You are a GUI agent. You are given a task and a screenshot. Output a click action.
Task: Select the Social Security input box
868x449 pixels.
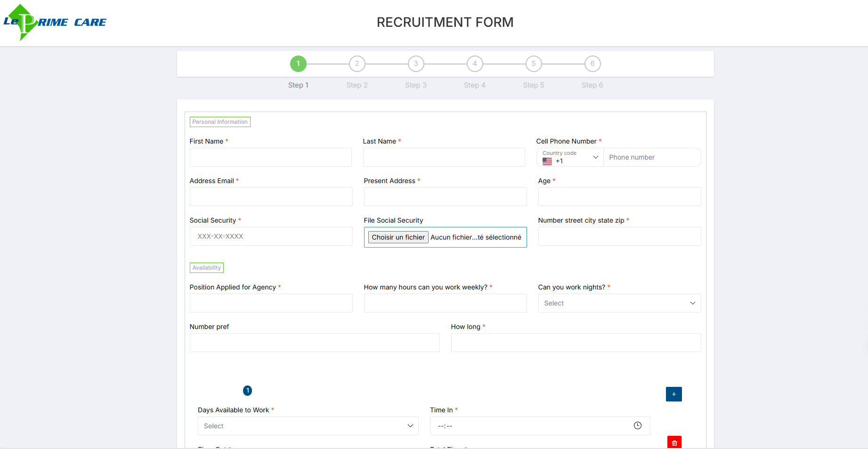point(271,236)
